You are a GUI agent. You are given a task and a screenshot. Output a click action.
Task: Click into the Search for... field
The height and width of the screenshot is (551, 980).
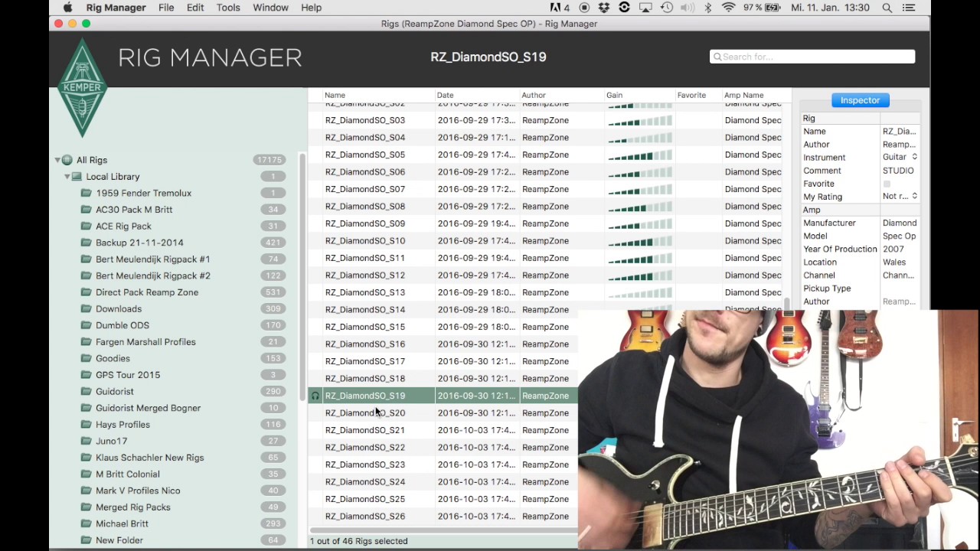tap(812, 57)
